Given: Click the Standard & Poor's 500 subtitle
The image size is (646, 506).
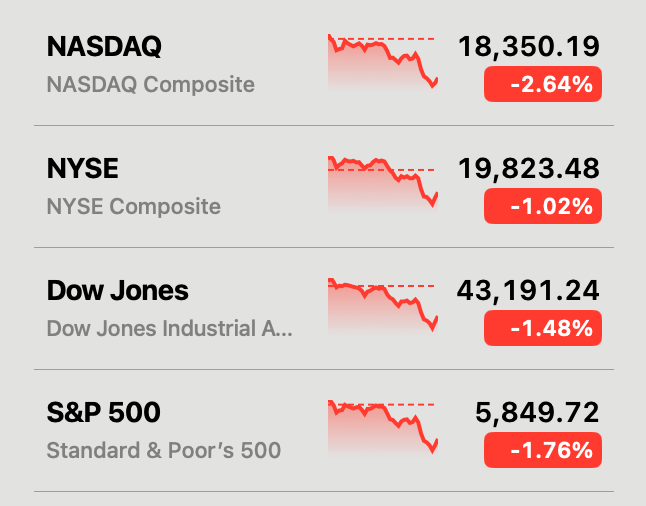Looking at the screenshot, I should [x=164, y=451].
